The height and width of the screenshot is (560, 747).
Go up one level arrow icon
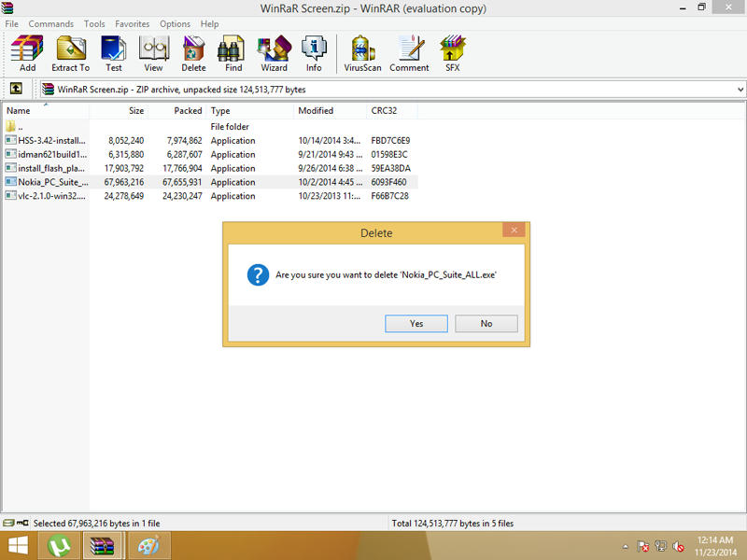[x=16, y=89]
